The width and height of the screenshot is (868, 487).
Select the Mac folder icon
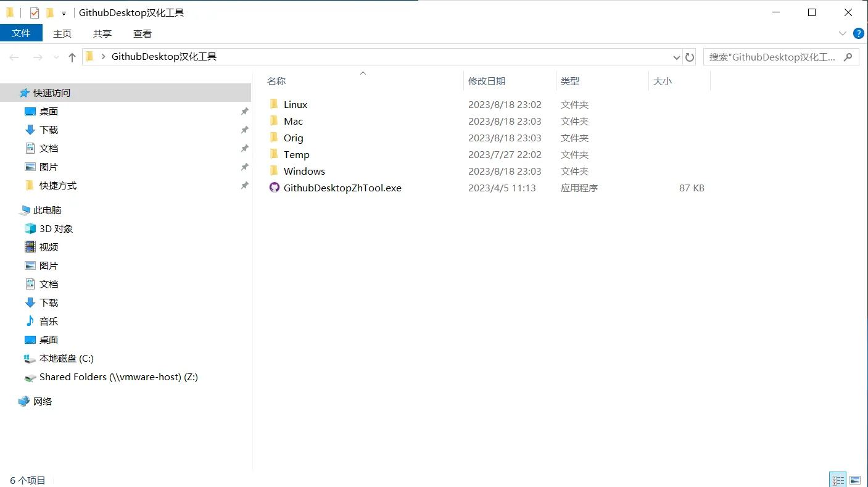[x=275, y=121]
